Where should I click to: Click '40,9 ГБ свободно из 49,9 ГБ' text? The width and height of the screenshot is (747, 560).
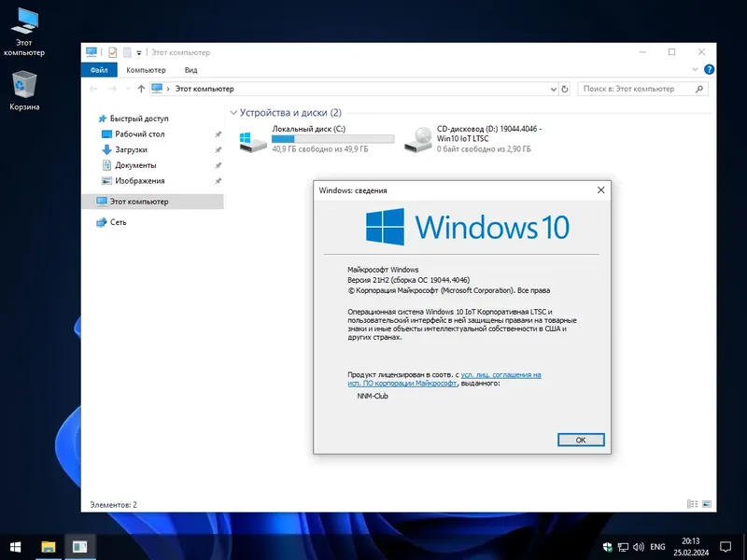(320, 149)
